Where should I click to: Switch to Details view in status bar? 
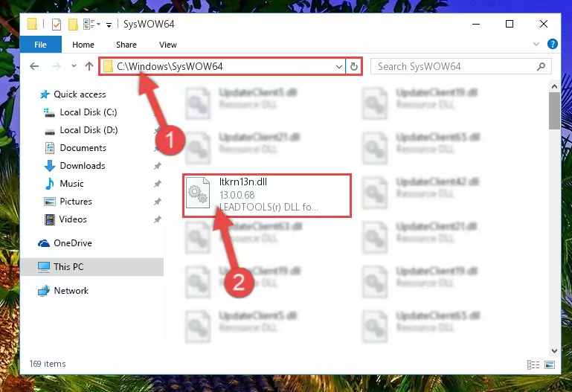[x=533, y=364]
